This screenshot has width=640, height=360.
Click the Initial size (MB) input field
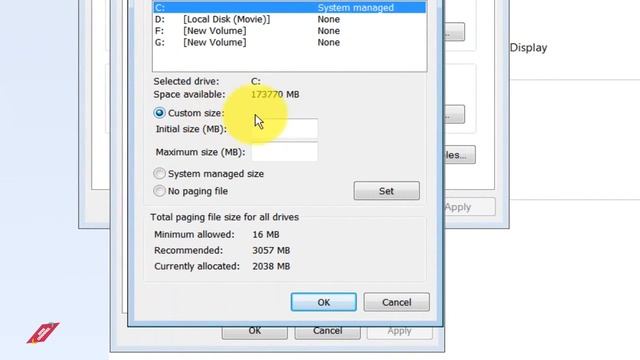(284, 129)
